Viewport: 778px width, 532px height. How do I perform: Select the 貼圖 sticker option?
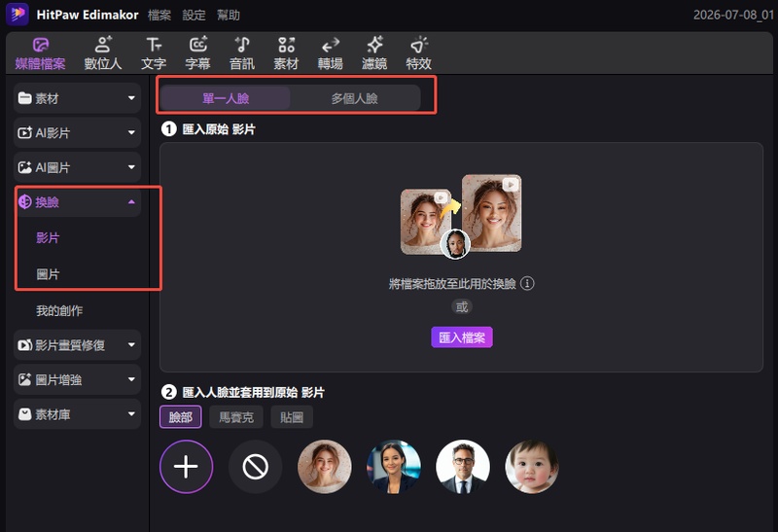pyautogui.click(x=292, y=417)
